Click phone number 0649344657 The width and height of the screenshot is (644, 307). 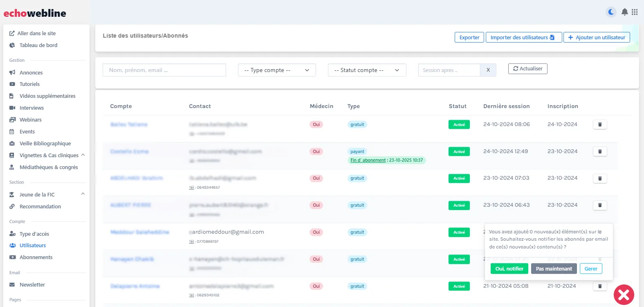[x=208, y=187]
